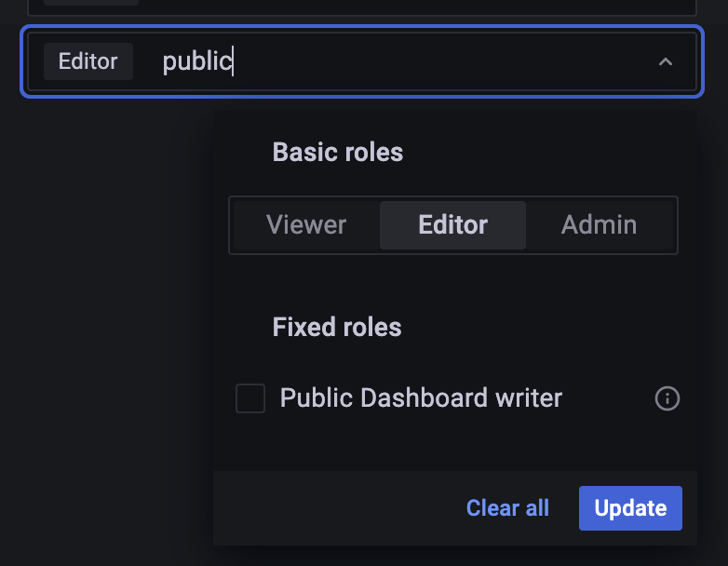Click the Fixed roles heading

click(x=336, y=327)
